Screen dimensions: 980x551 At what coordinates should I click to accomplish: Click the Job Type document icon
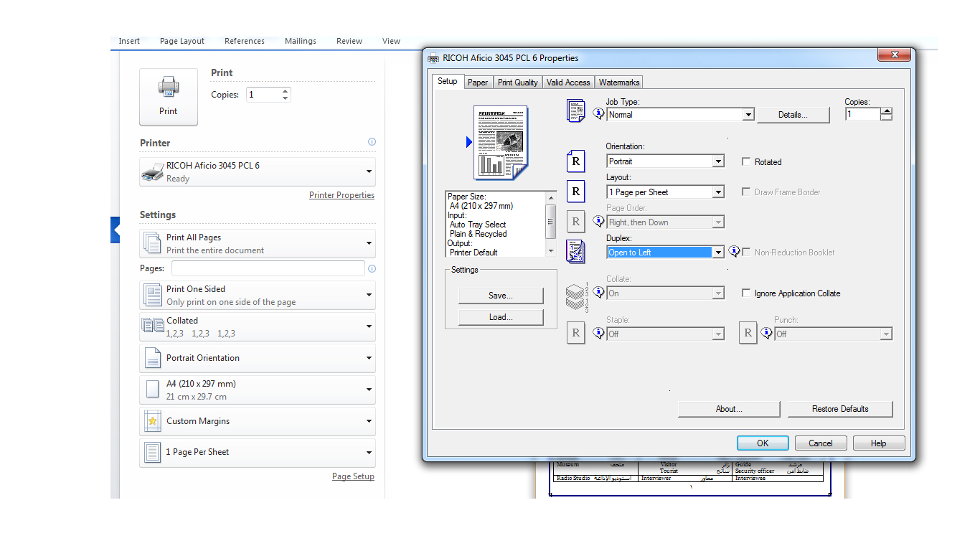tap(576, 111)
